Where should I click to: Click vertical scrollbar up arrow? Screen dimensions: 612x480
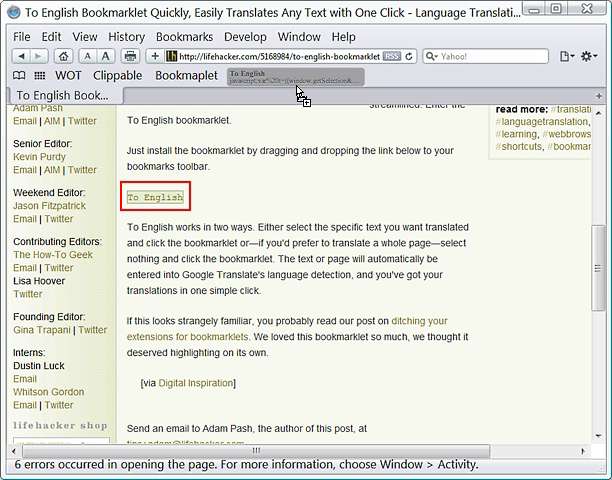click(598, 113)
